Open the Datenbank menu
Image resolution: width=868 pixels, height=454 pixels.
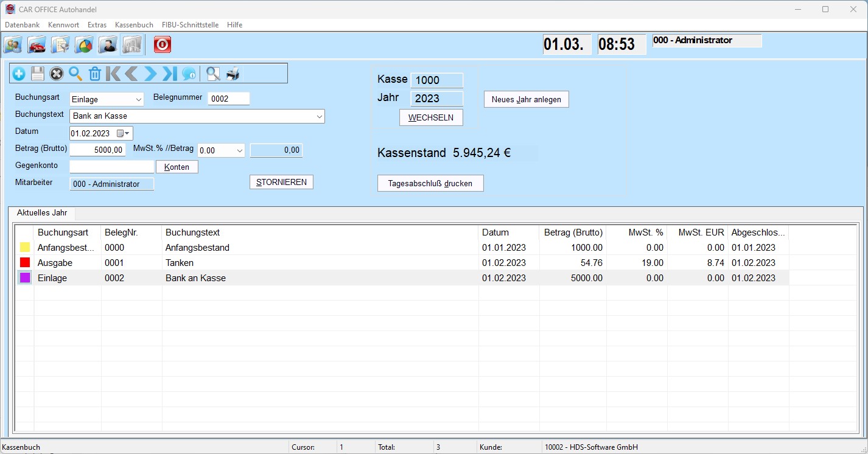tap(23, 25)
